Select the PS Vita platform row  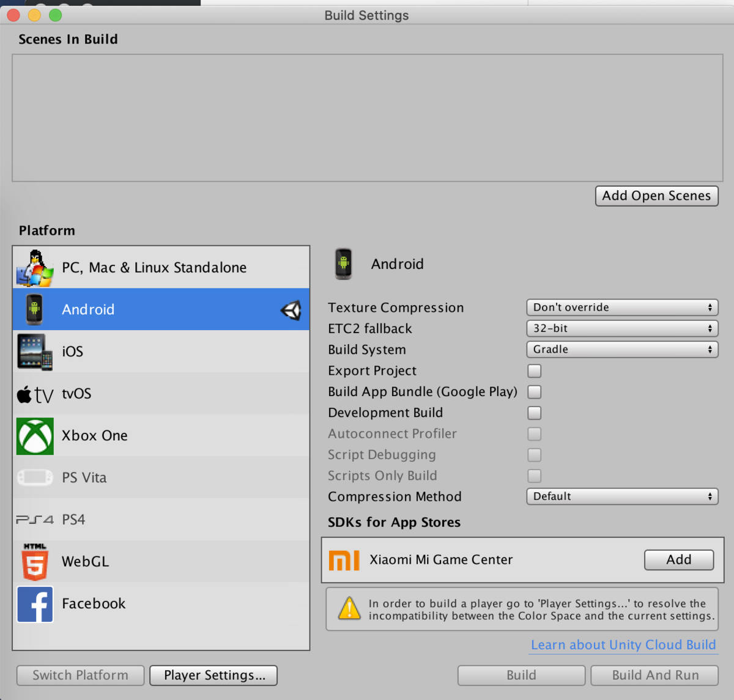pos(161,477)
